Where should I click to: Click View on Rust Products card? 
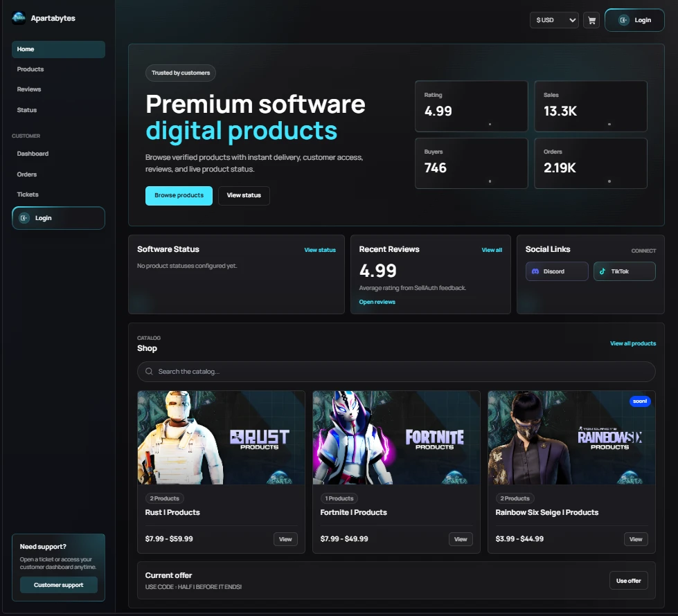click(x=285, y=539)
